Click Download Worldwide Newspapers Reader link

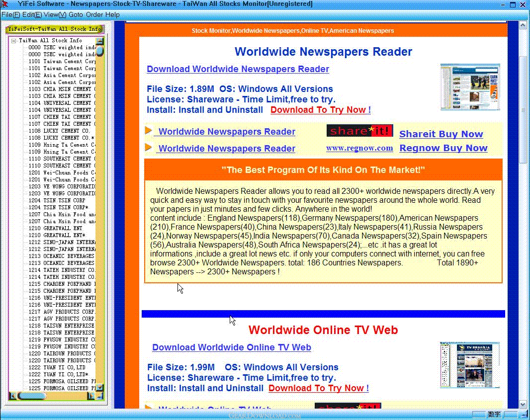tap(238, 69)
